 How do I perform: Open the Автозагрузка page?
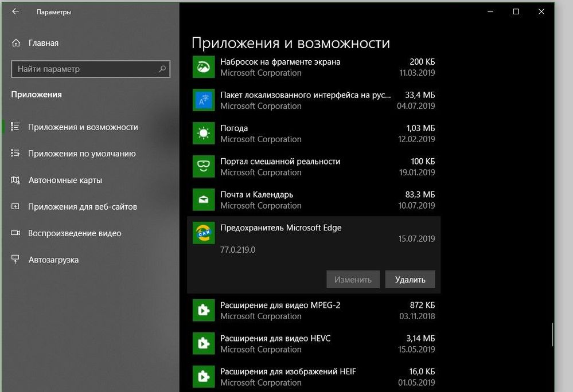click(x=90, y=260)
